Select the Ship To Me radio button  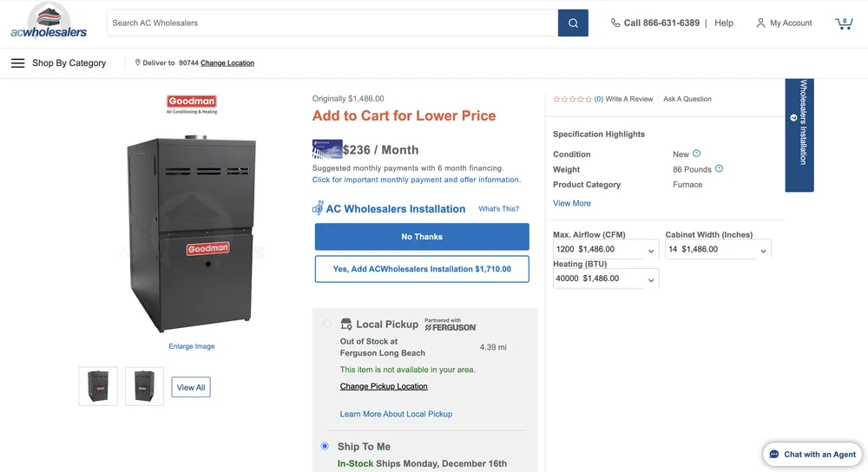tap(325, 446)
